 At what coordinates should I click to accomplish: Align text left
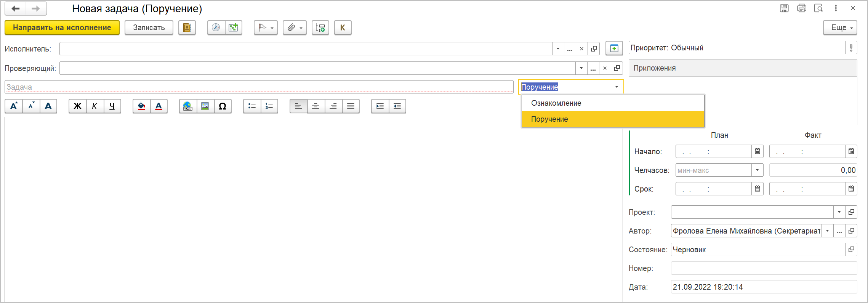click(x=298, y=106)
